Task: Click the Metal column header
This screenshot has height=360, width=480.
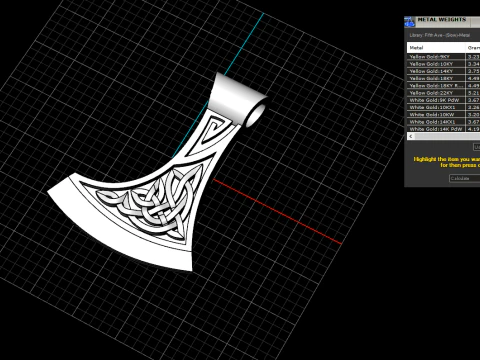Action: pos(436,48)
